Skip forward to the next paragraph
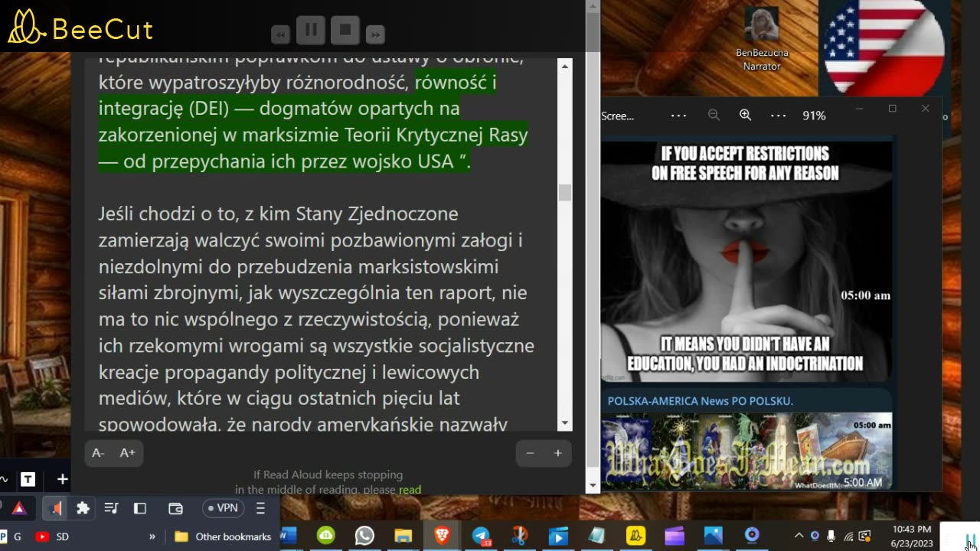The image size is (980, 551). [x=375, y=34]
